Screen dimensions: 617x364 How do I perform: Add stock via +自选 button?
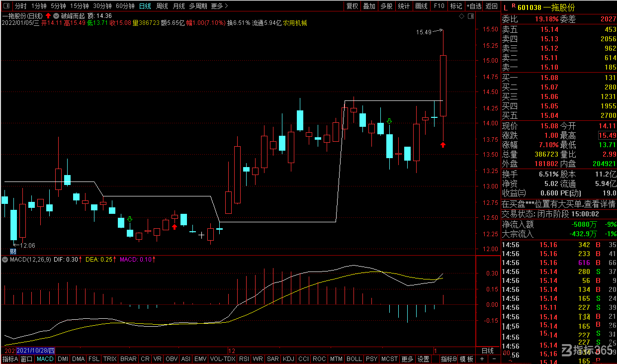[x=474, y=6]
